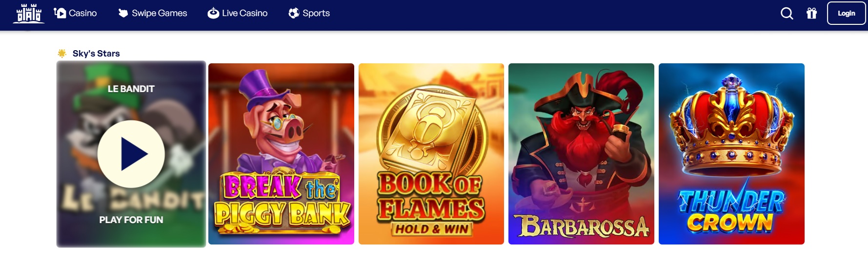Click the Casino play icon in navbar
Viewport: 868px width, 263px height.
(x=60, y=13)
